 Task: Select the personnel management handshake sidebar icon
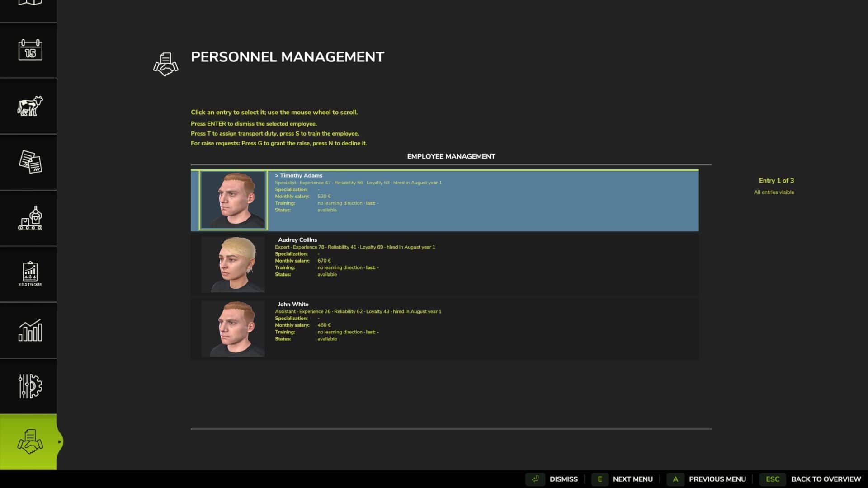click(30, 442)
